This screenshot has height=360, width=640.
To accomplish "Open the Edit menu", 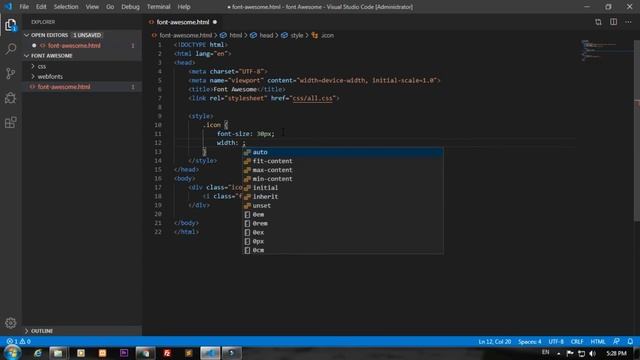I will (41, 7).
